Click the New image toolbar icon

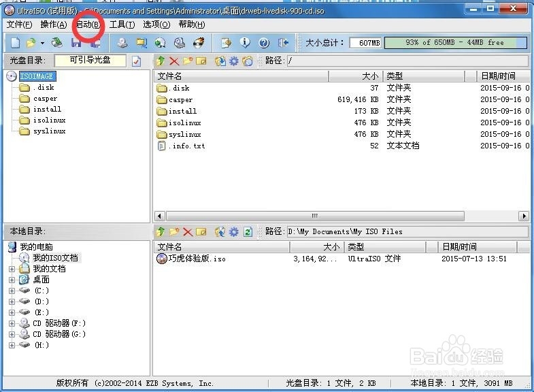(16, 43)
